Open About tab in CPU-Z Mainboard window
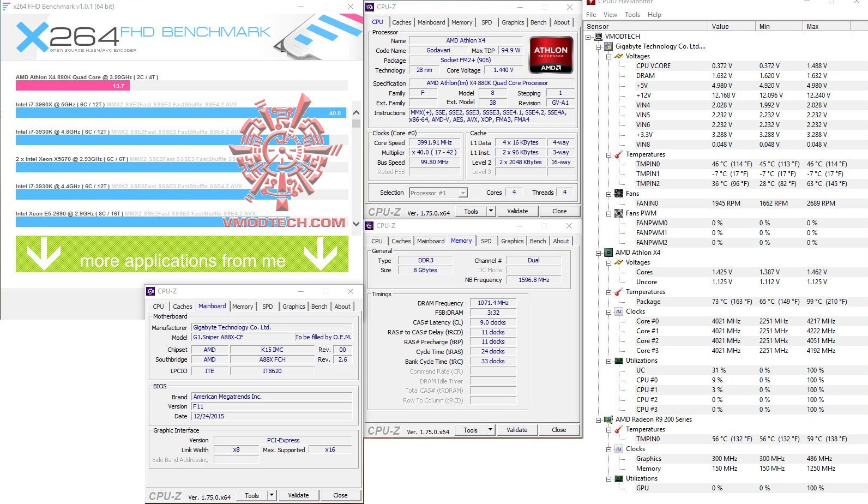 pyautogui.click(x=342, y=307)
